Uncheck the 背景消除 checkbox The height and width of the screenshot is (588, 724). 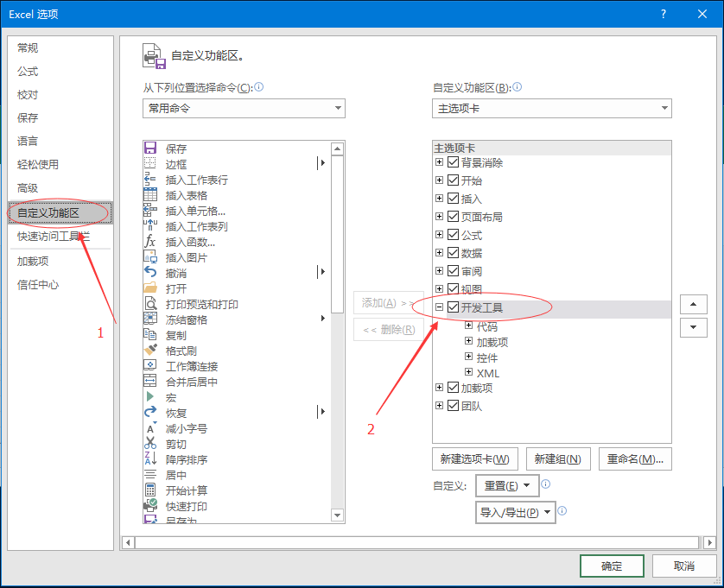453,162
